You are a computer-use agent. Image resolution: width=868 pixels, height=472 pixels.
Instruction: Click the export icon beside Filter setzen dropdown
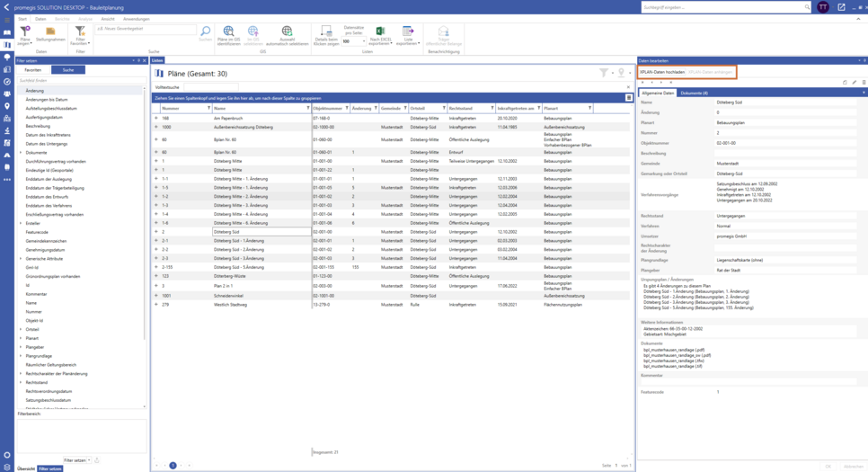pos(97,460)
